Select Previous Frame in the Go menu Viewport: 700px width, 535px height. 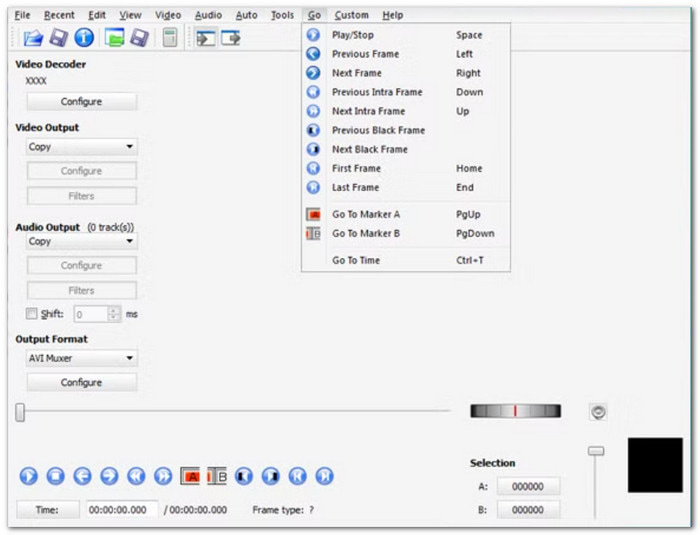[x=406, y=54]
